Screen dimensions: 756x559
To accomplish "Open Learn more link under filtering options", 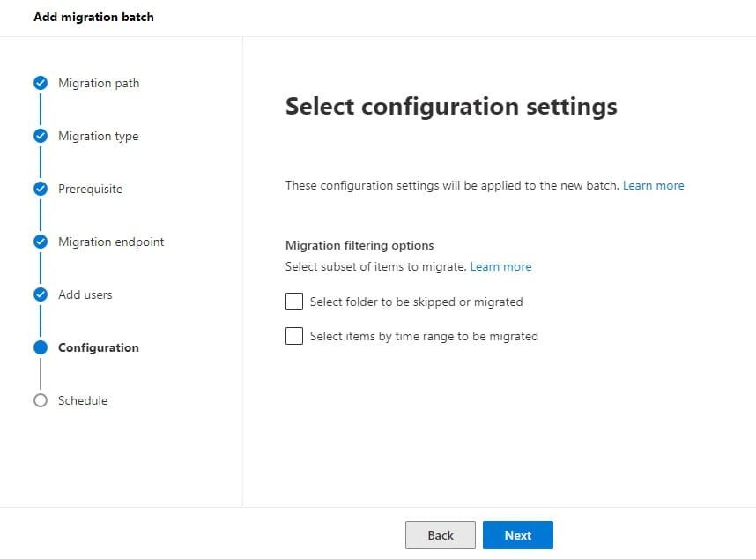I will click(x=500, y=266).
